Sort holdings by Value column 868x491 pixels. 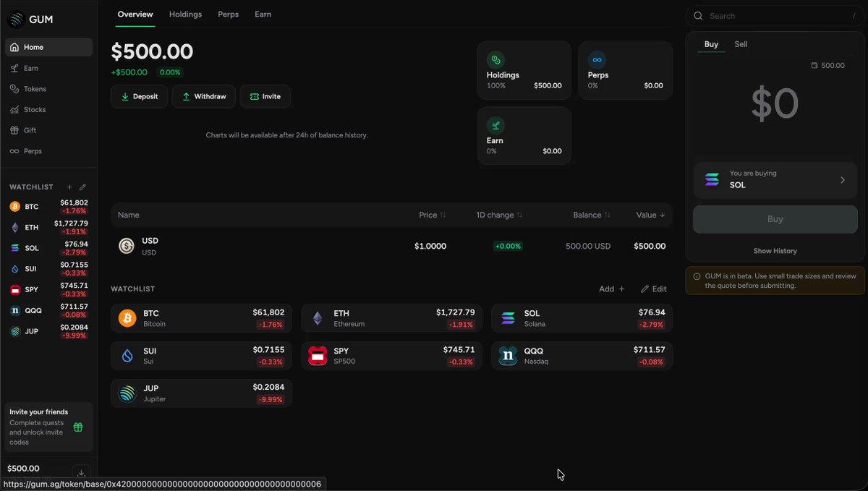(x=650, y=215)
